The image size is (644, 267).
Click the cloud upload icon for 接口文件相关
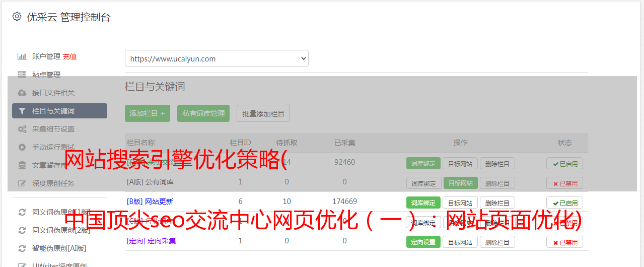[22, 93]
